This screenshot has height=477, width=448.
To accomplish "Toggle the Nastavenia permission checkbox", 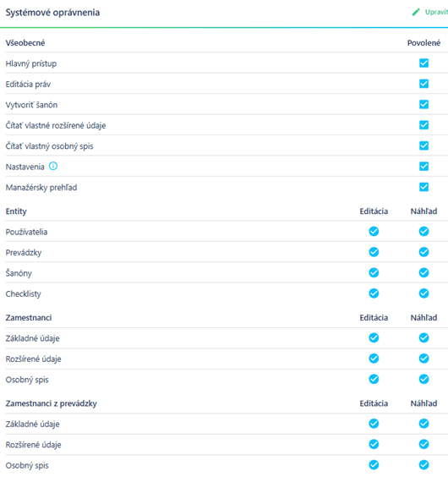I will 423,167.
